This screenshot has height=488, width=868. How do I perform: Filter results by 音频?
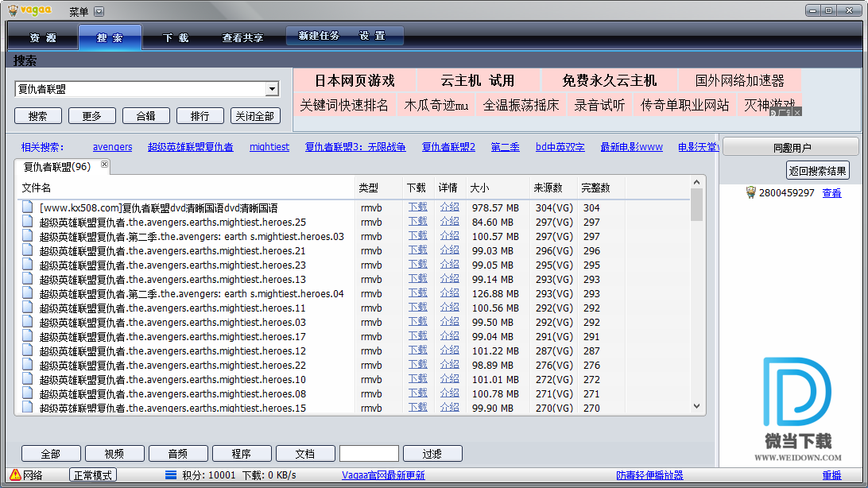tap(178, 454)
